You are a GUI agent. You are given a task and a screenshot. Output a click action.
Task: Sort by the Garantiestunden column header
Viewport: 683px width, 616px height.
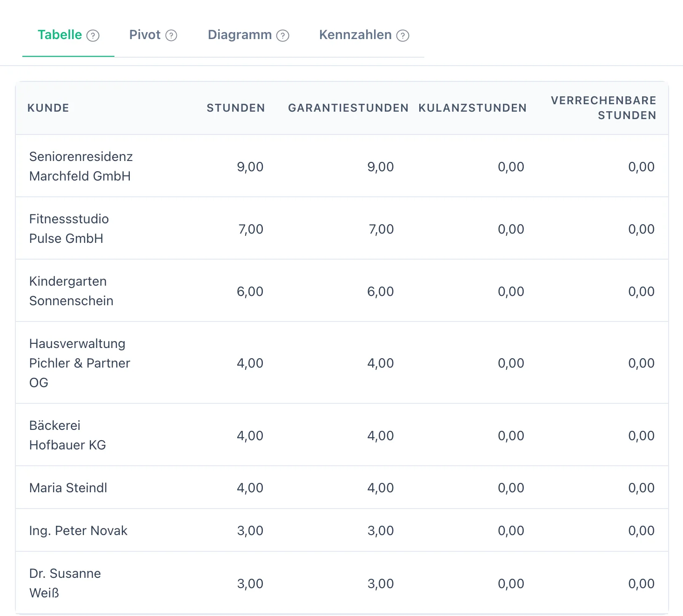348,108
